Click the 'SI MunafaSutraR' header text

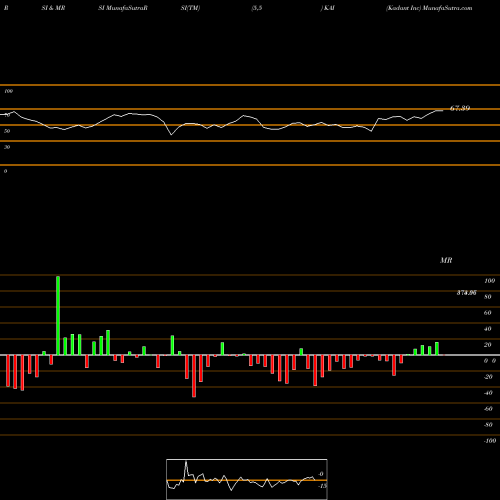point(123,8)
